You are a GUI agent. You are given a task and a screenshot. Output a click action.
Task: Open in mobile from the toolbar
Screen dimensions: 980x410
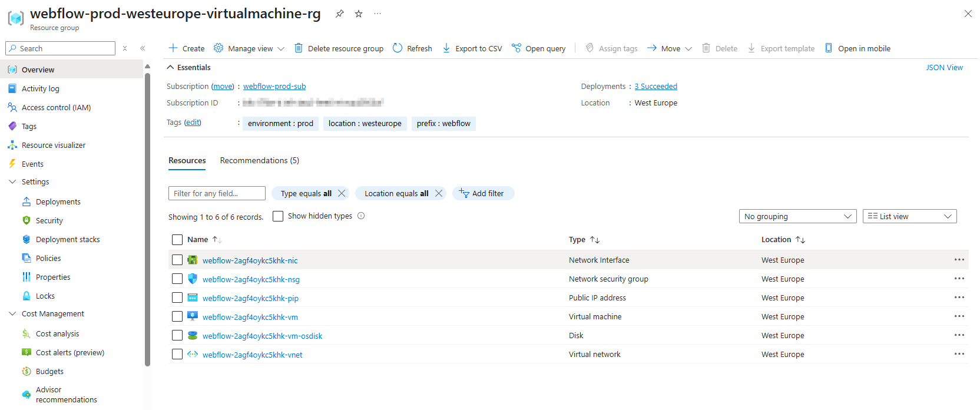[x=857, y=48]
